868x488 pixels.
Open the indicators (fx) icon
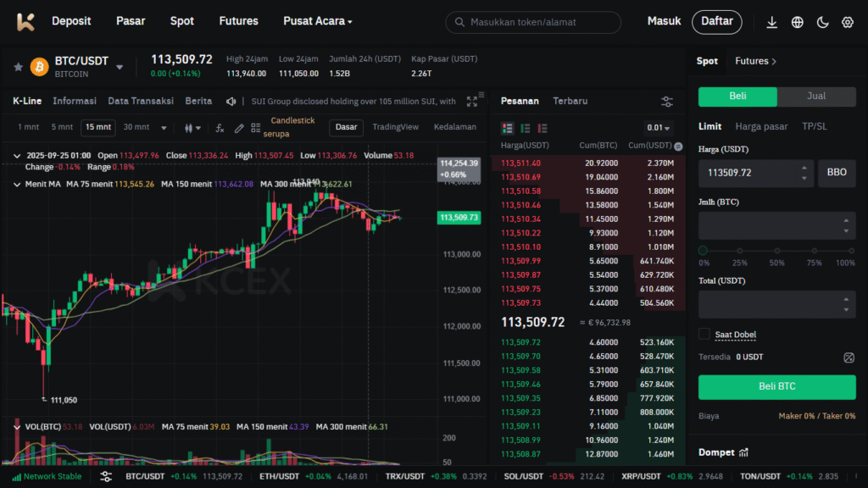tap(220, 128)
